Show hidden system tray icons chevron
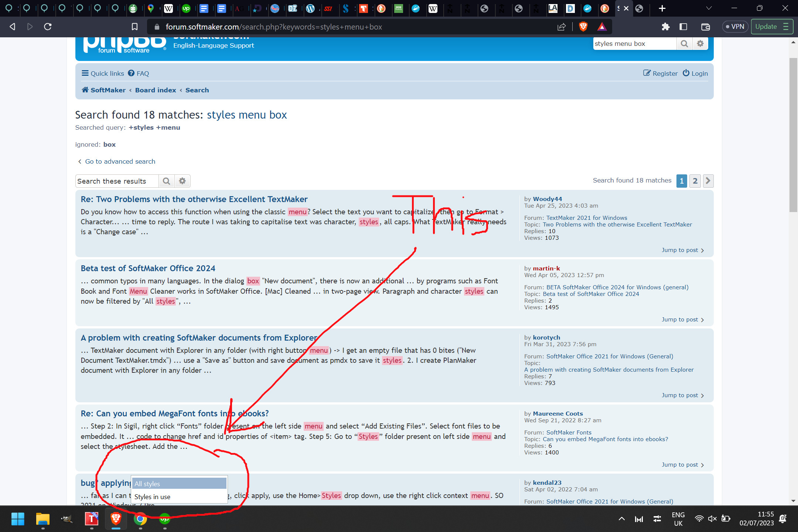This screenshot has width=798, height=532. [x=622, y=519]
